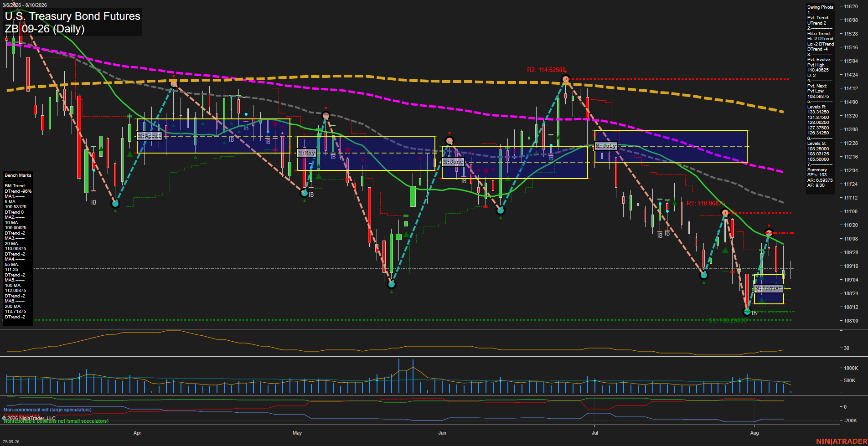Click the 10 MA value 109.65625
The image size is (868, 446).
pos(15,228)
